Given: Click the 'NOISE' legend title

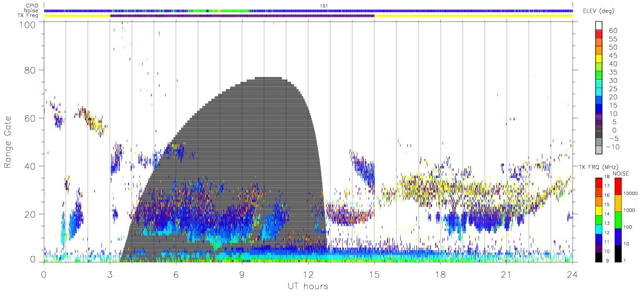Looking at the screenshot, I should click(620, 173).
